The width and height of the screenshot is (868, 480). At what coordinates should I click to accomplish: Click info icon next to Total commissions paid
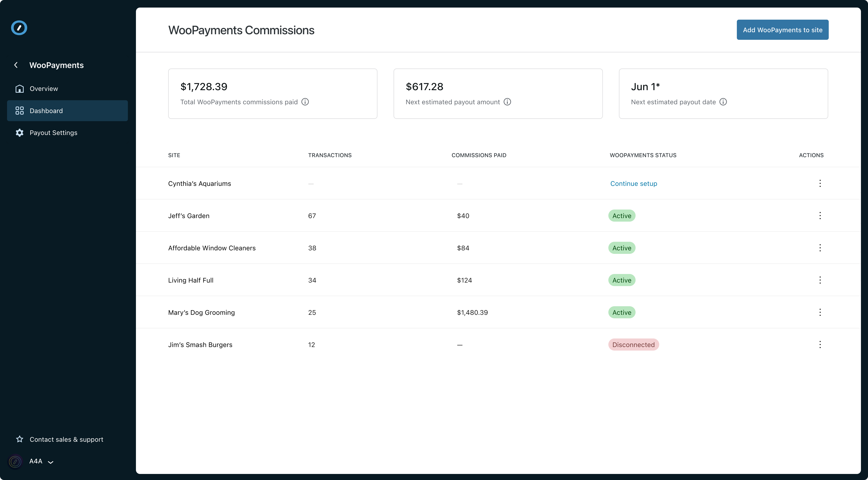tap(305, 102)
